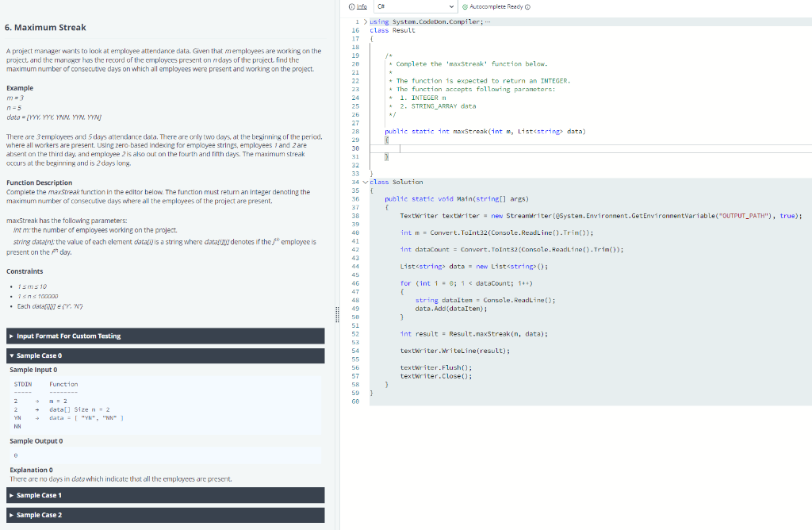Click the textWriter.Flush() line

point(436,368)
